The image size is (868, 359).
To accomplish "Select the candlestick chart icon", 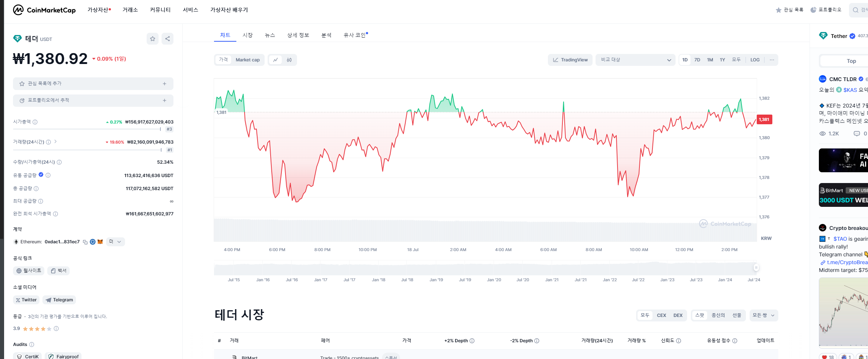I will tap(289, 60).
